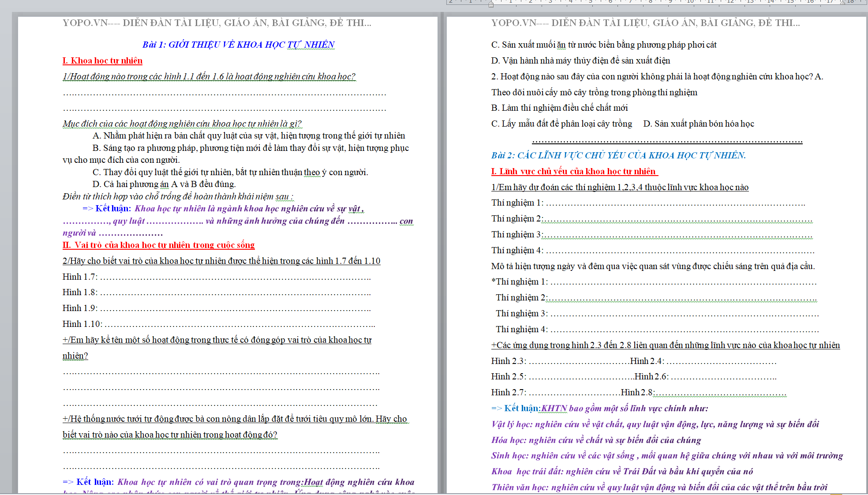Image resolution: width=868 pixels, height=495 pixels.
Task: Click the red heading 'I. Khoa học tự nhiên'
Action: click(102, 60)
